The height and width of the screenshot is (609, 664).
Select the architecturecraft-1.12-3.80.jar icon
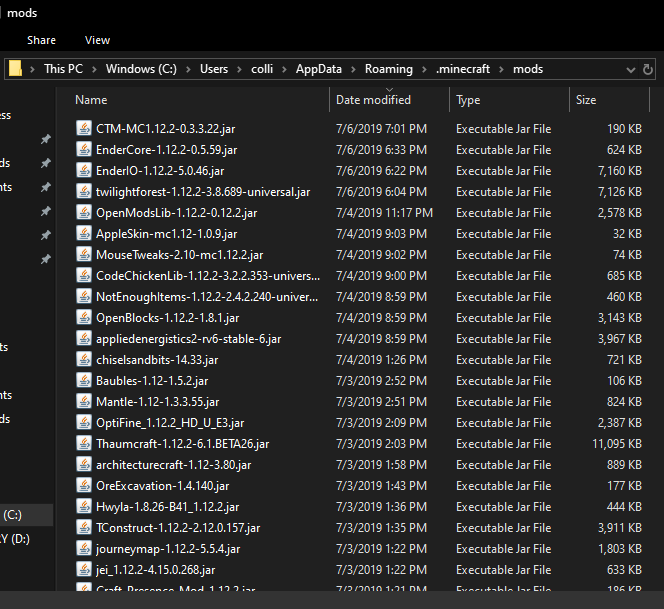(x=84, y=464)
